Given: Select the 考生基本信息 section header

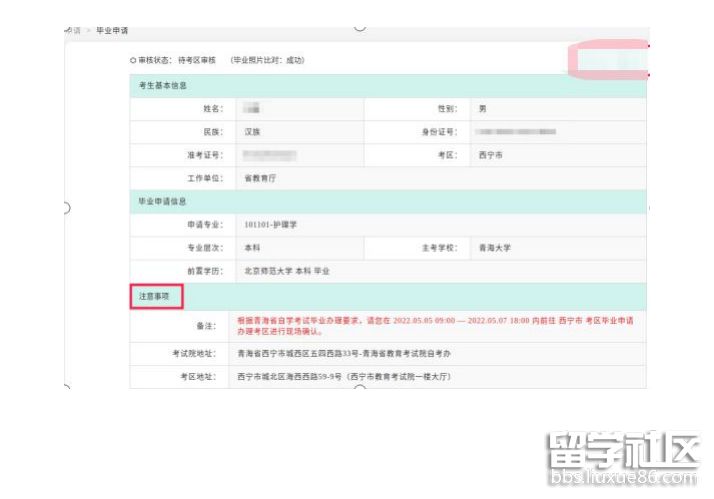Looking at the screenshot, I should tap(162, 86).
